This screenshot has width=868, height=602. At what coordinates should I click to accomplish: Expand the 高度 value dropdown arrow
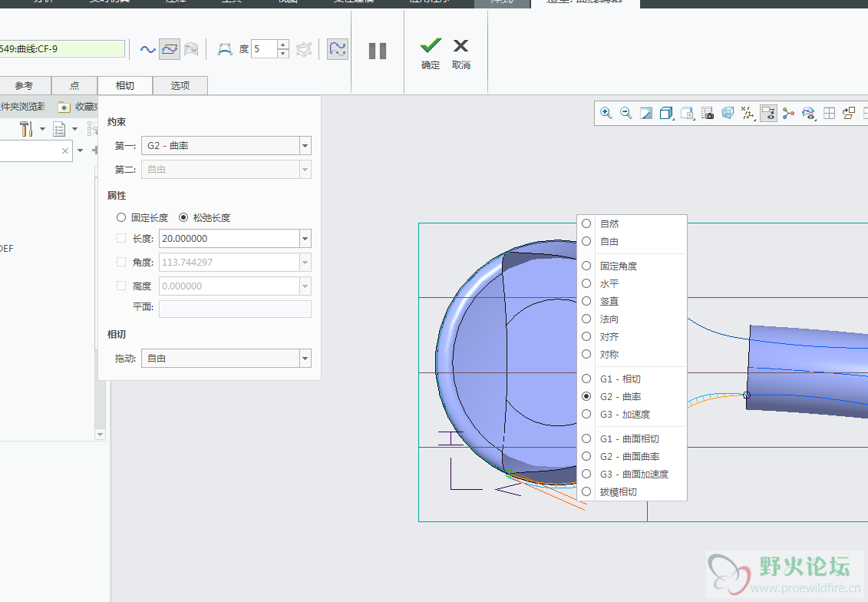[x=305, y=286]
